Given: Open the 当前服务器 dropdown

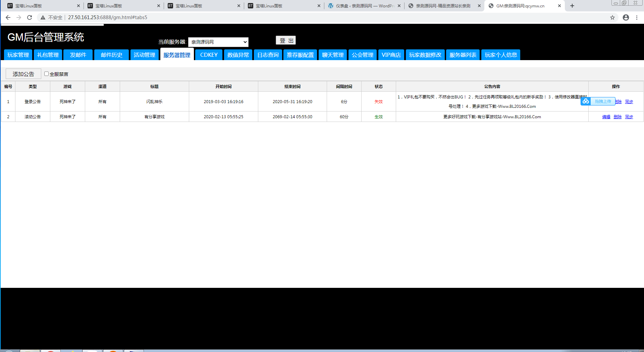Looking at the screenshot, I should pos(218,42).
